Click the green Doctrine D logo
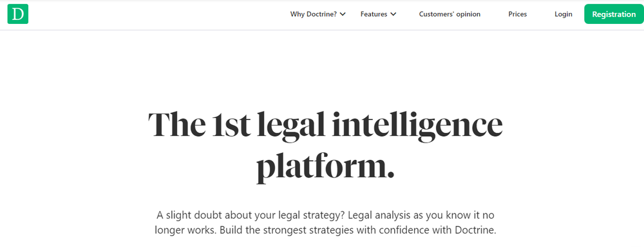 point(17,14)
